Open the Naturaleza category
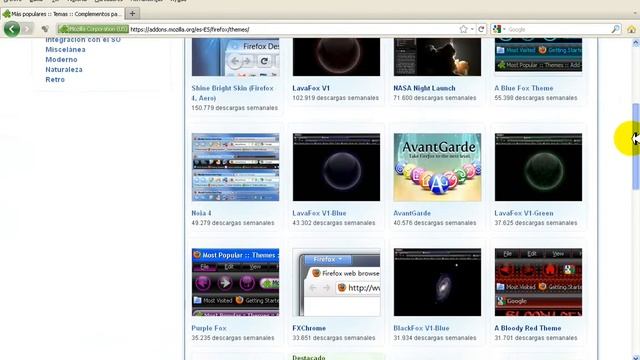 64,69
